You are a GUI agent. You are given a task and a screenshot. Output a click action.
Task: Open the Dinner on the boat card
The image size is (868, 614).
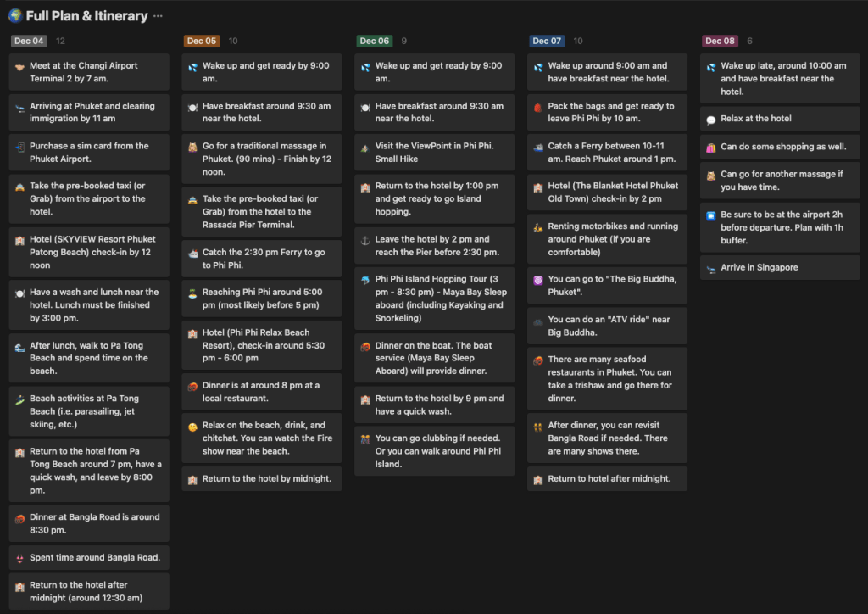(x=435, y=358)
